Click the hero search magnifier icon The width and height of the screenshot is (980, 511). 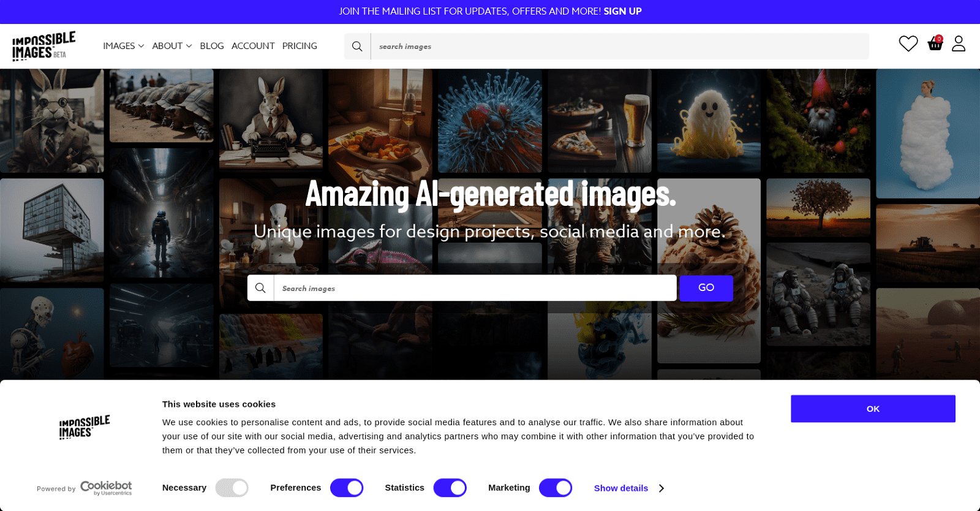click(260, 288)
